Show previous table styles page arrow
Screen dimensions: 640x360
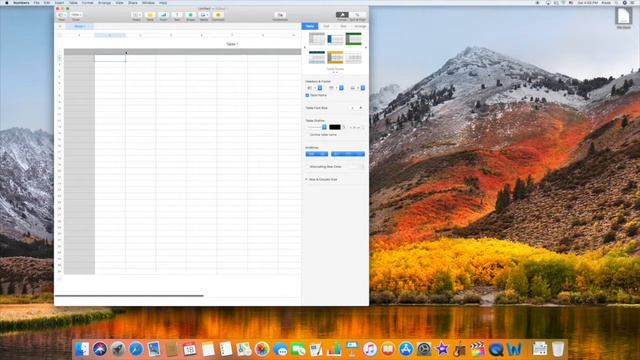click(x=304, y=48)
